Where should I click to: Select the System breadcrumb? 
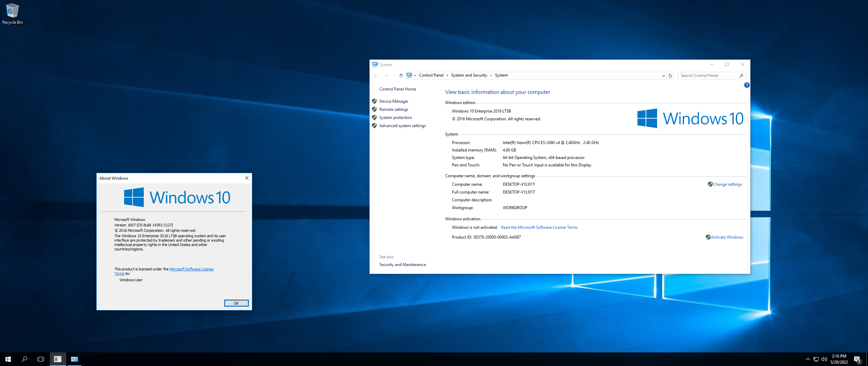501,75
